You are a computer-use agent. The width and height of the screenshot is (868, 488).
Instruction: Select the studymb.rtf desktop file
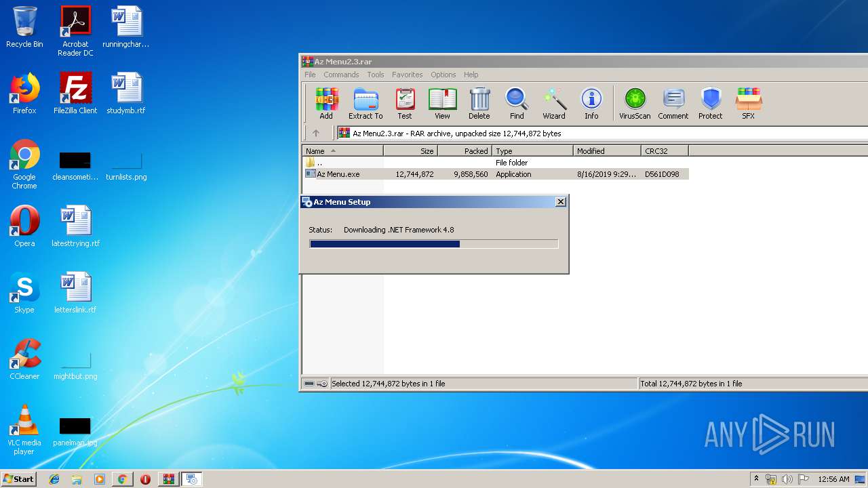coord(126,94)
